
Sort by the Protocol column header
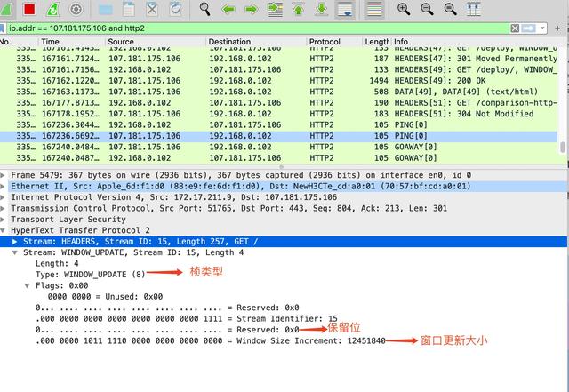[334, 42]
